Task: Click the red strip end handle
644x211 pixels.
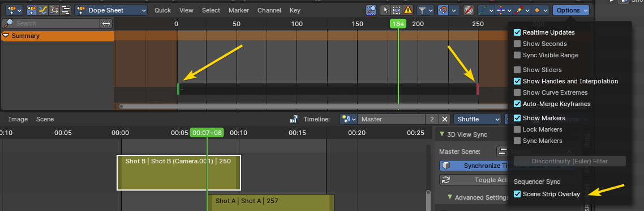Action: click(478, 89)
